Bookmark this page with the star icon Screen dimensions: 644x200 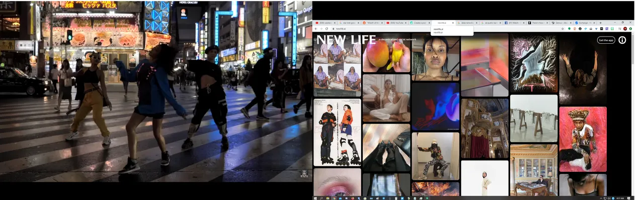point(562,29)
